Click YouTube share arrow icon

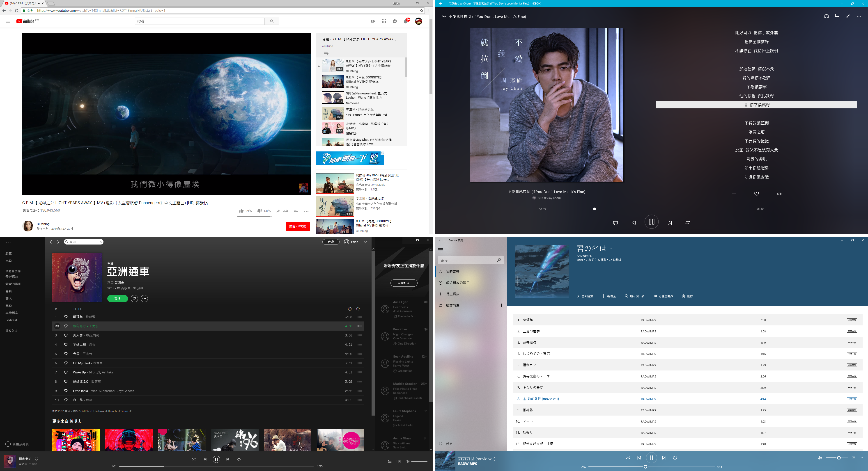coord(278,211)
